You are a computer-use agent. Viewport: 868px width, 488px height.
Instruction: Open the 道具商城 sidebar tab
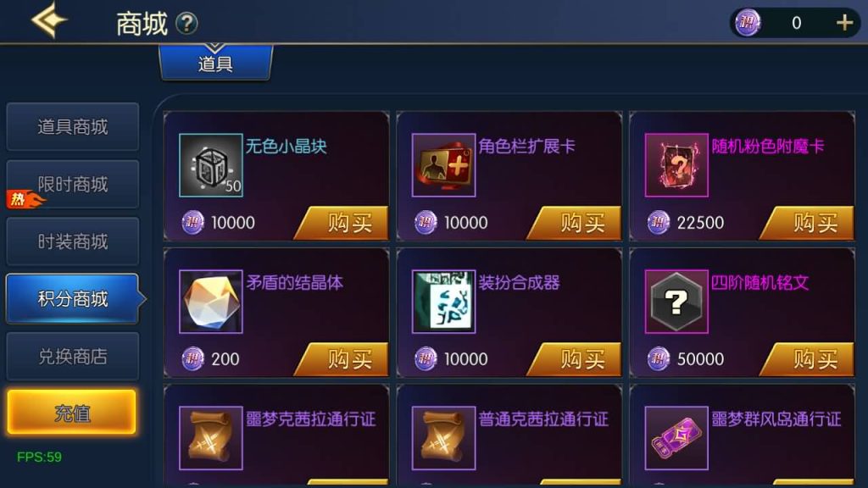click(73, 127)
